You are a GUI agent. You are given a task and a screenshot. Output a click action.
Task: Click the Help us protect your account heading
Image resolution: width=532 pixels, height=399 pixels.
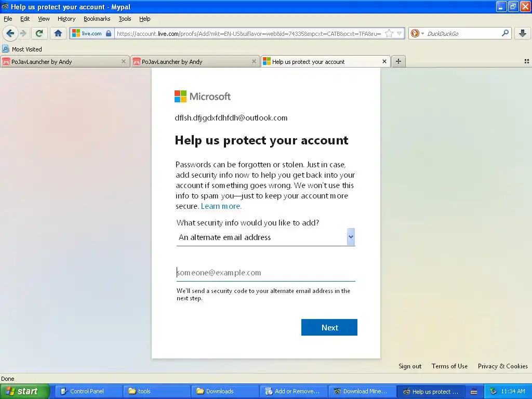(261, 140)
